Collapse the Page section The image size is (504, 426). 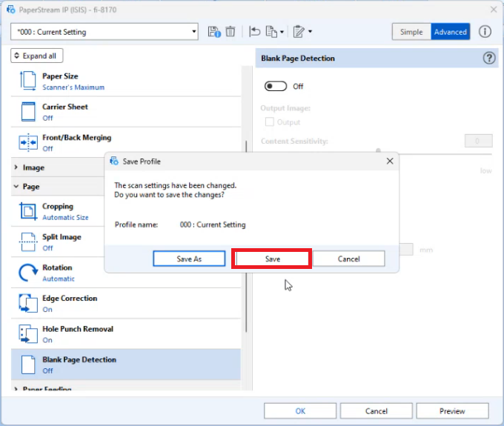[16, 187]
